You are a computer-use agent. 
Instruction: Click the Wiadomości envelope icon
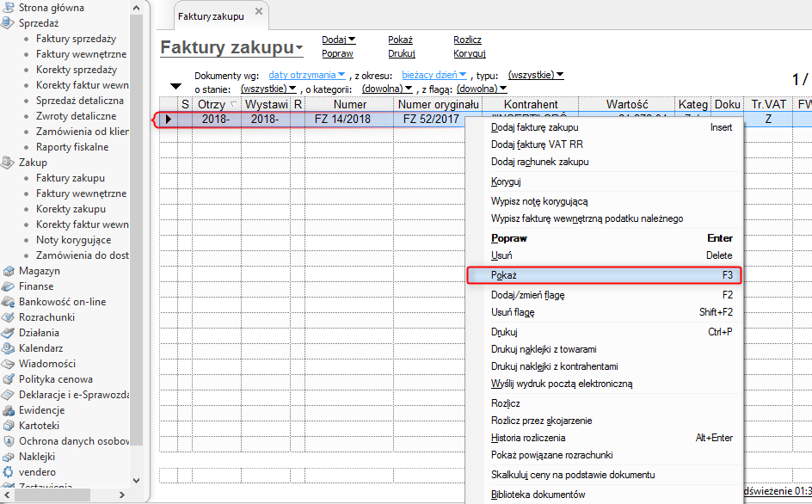click(x=9, y=364)
